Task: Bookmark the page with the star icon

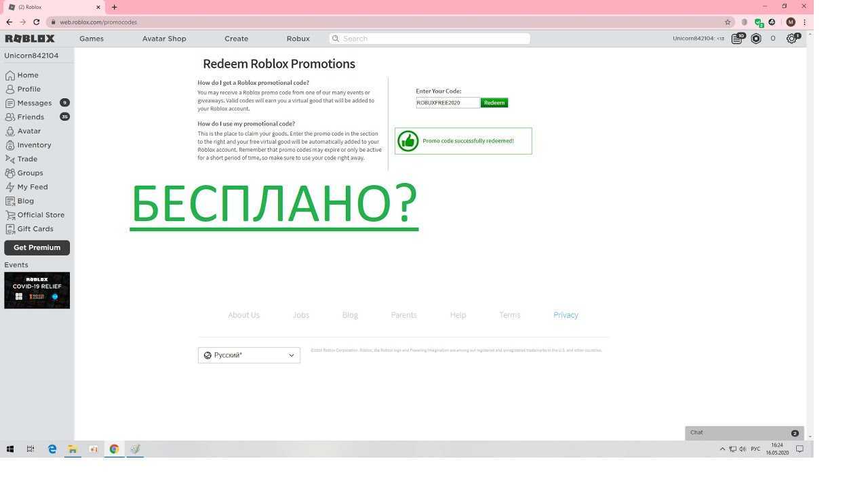Action: (x=728, y=22)
